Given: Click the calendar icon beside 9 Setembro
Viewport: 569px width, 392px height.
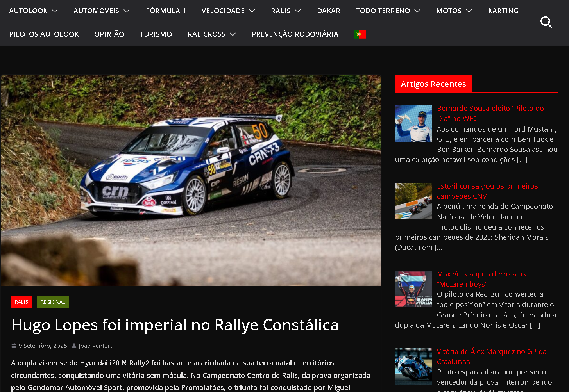Looking at the screenshot, I should coord(14,346).
